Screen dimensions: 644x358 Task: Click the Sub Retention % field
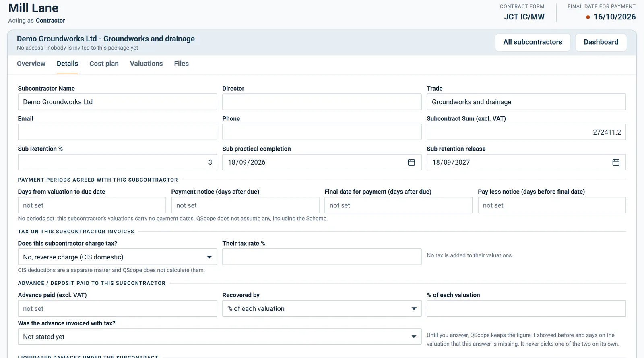(x=118, y=162)
